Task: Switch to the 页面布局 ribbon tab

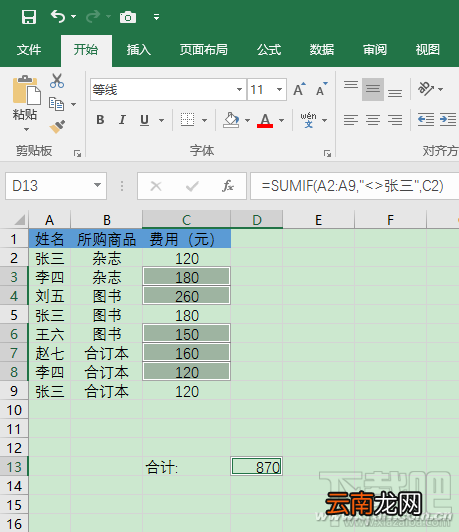Action: click(x=204, y=50)
